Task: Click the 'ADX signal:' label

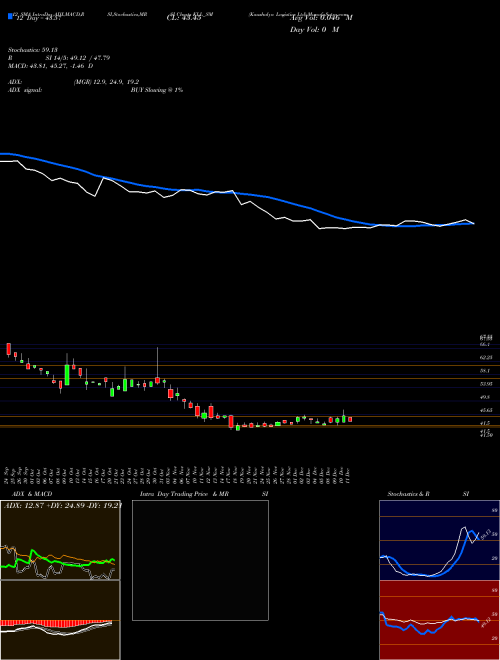Action: 25,90
